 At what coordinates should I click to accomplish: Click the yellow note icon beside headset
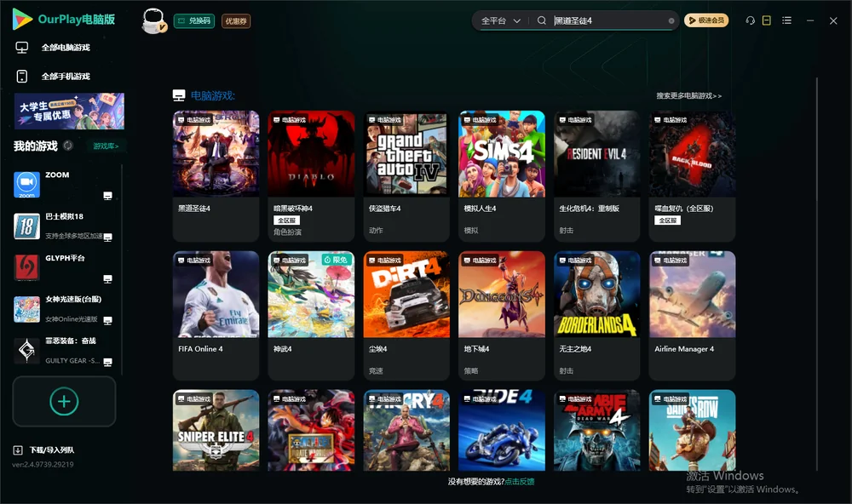pyautogui.click(x=767, y=20)
